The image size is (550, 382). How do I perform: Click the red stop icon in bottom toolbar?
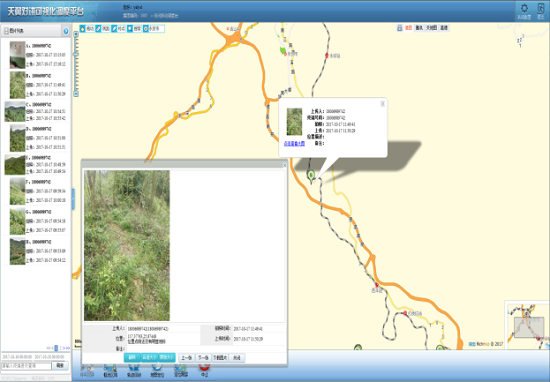[204, 368]
